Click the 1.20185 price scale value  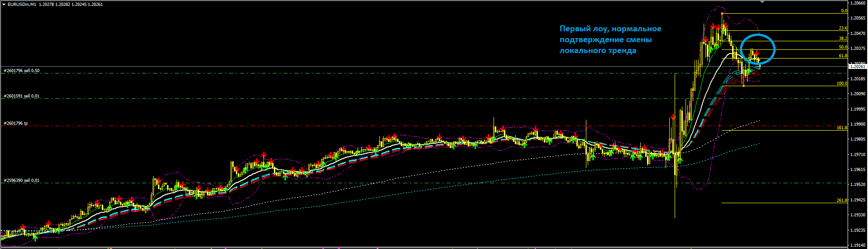coord(858,79)
